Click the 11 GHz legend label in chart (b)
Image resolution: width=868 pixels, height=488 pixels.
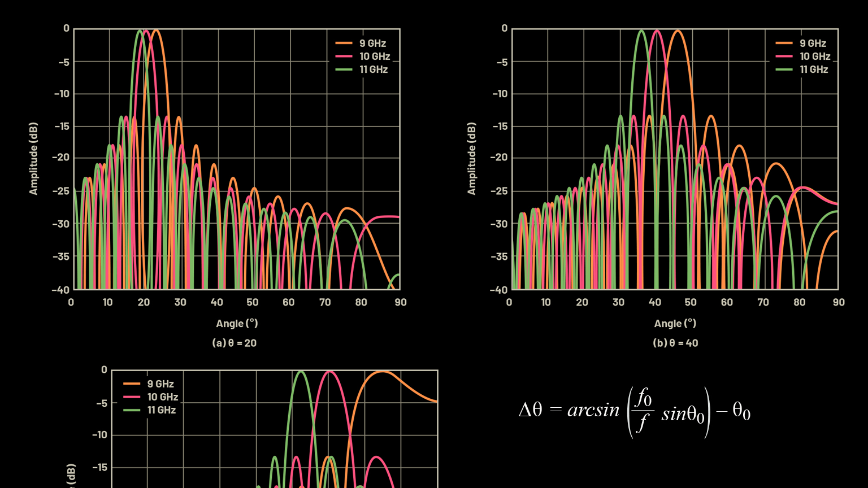(x=814, y=69)
